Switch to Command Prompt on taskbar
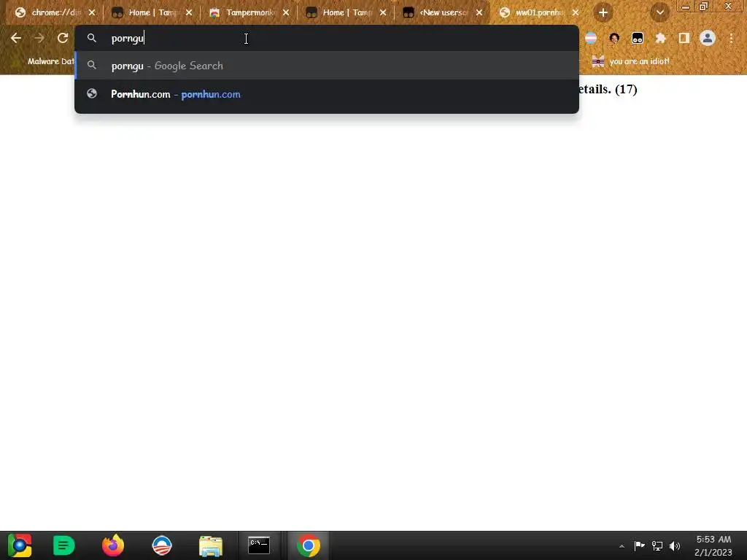The height and width of the screenshot is (560, 747). pyautogui.click(x=259, y=545)
